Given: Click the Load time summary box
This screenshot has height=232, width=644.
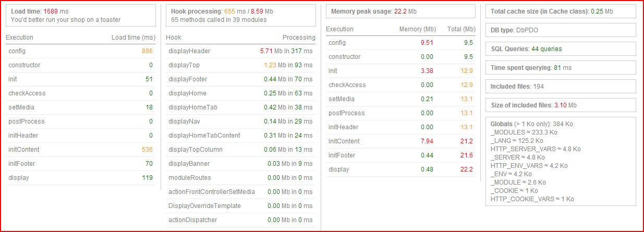Looking at the screenshot, I should [81, 15].
